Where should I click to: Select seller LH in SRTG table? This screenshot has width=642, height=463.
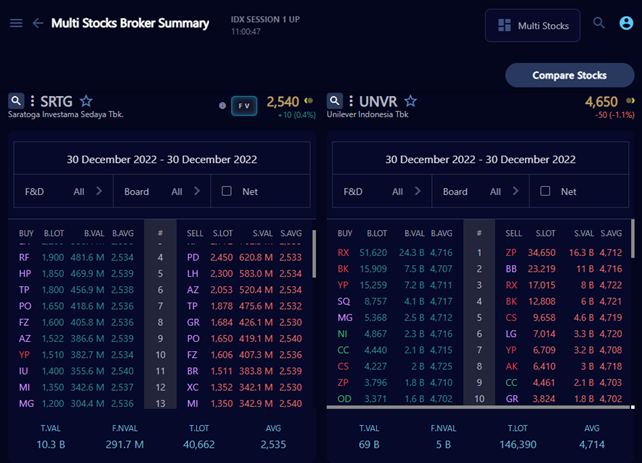192,273
